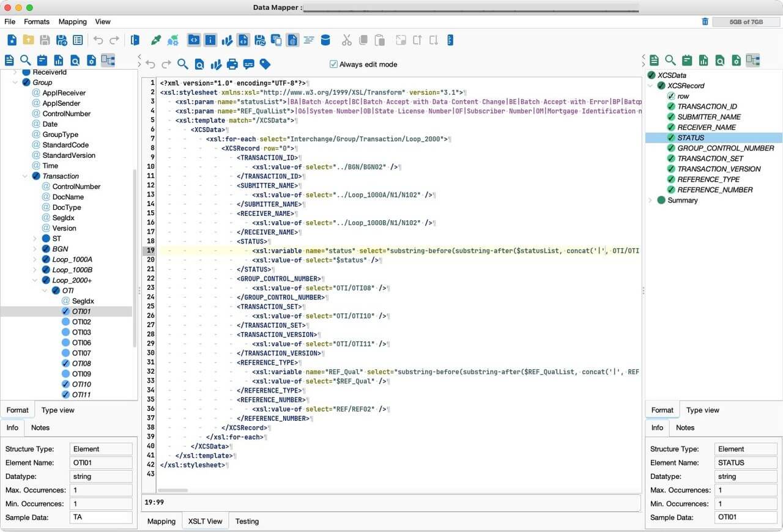
Task: Click the tree view icon in the left source panel
Action: pos(108,60)
